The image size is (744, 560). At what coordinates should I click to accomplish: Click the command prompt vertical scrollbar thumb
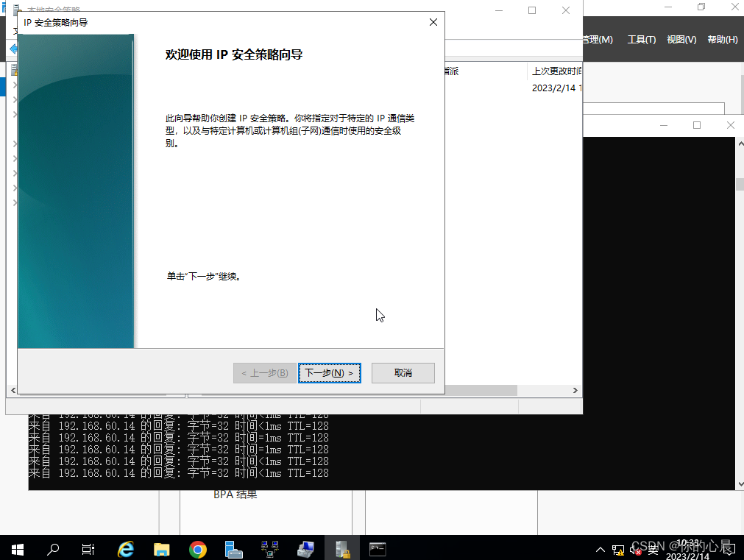(740, 184)
